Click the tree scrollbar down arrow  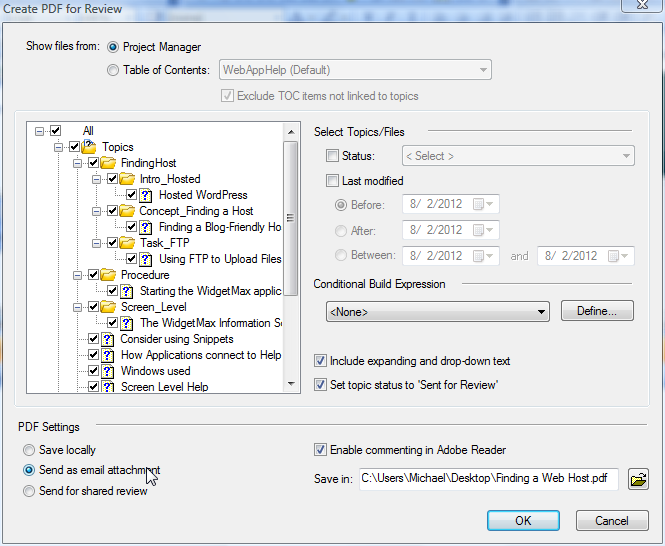coord(291,384)
